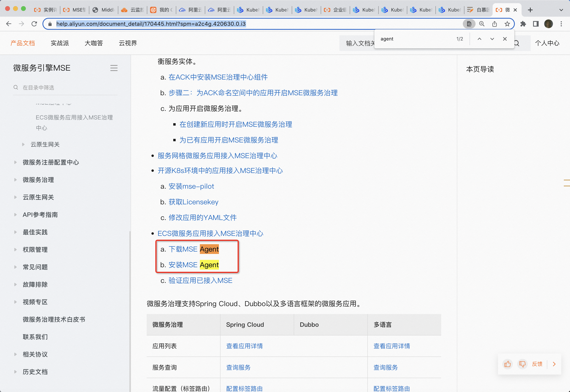Click the 反馈 feedback button
This screenshot has width=570, height=392.
pyautogui.click(x=537, y=364)
